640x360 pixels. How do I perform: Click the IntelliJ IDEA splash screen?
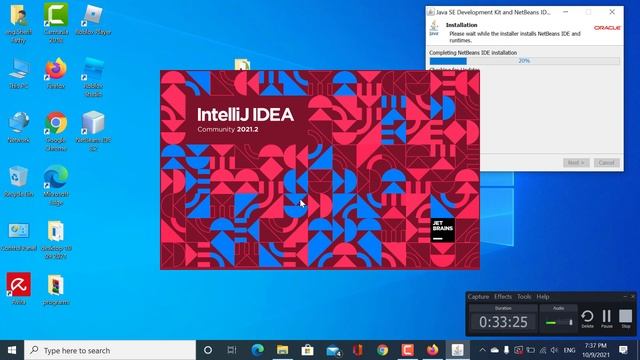[320, 170]
